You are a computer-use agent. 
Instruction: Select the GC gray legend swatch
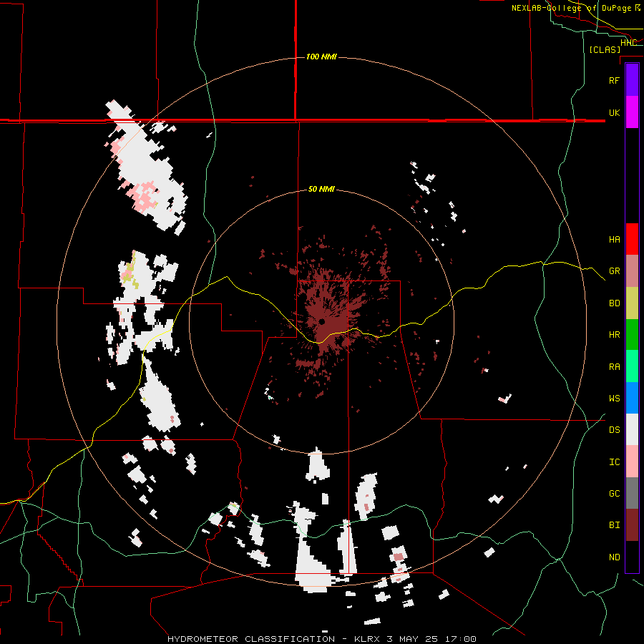point(632,493)
